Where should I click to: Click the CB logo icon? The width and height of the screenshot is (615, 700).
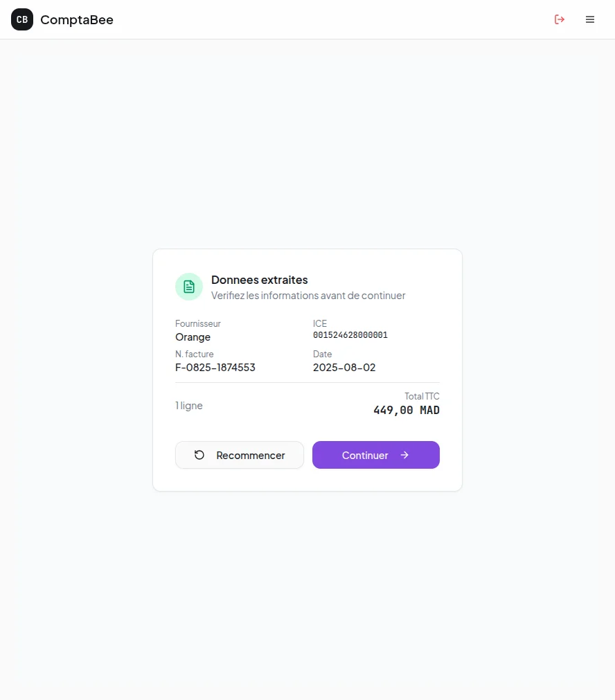click(22, 19)
